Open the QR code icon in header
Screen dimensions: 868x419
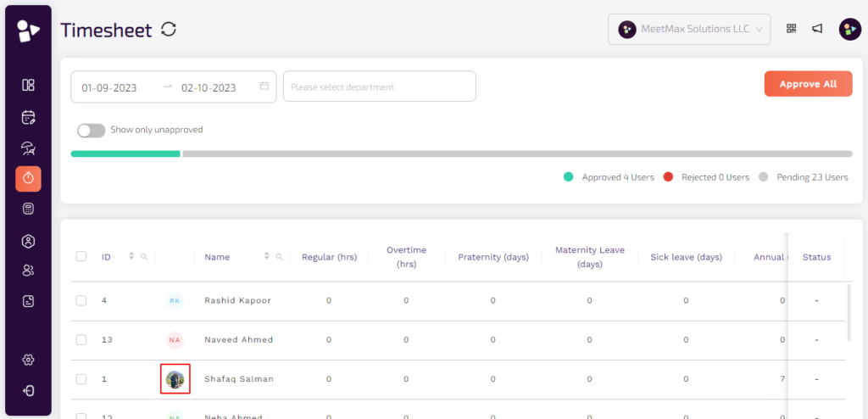pos(792,29)
